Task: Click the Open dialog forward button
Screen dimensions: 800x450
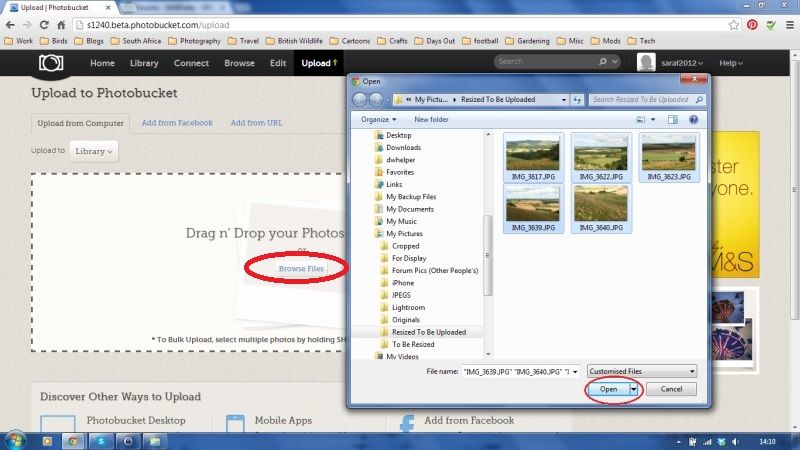Action: 376,99
